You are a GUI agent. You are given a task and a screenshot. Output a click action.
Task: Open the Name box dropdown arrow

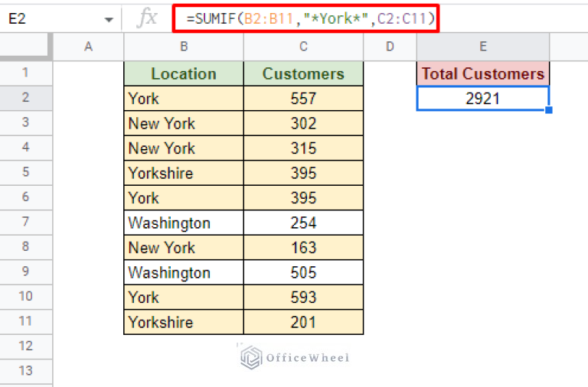(x=109, y=20)
